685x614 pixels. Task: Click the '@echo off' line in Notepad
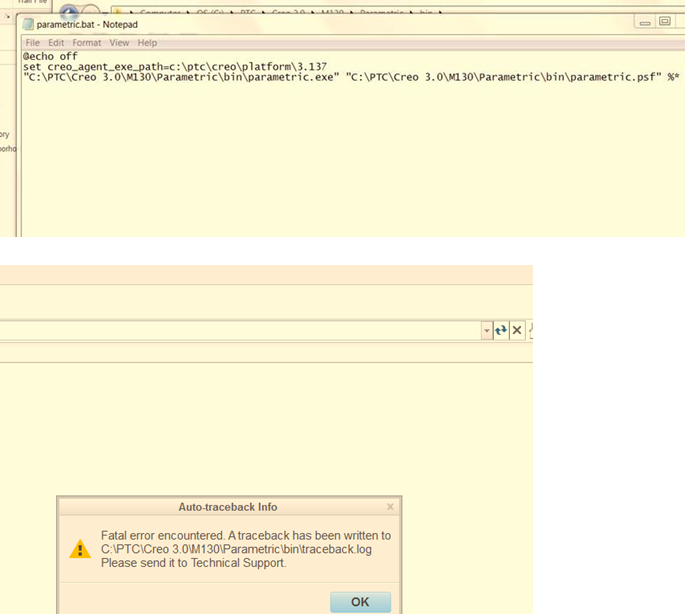click(50, 56)
